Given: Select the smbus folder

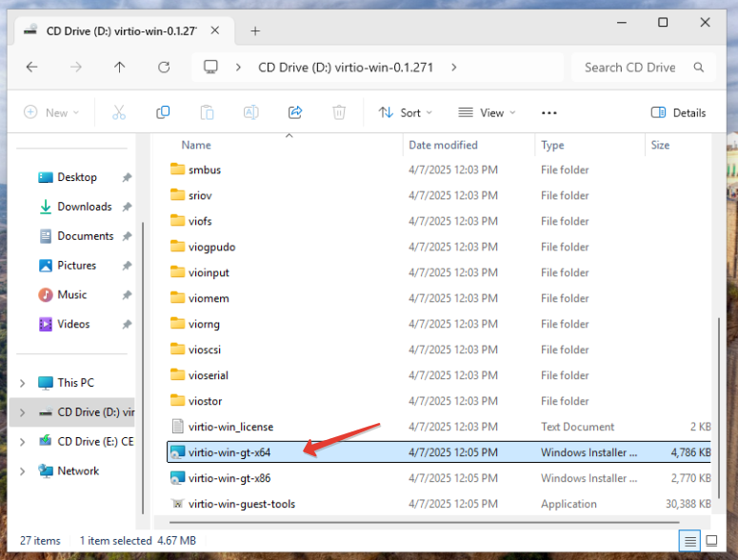Looking at the screenshot, I should pos(439,170).
